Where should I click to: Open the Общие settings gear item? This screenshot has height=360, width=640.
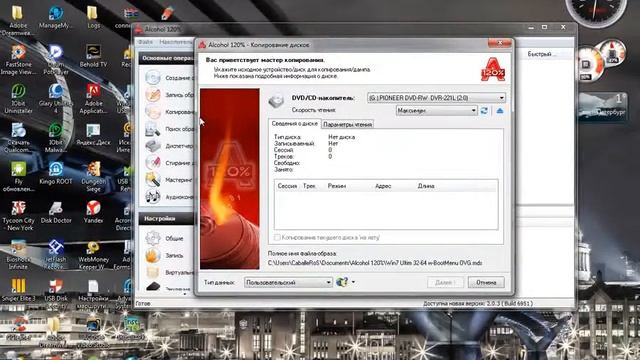[164, 238]
